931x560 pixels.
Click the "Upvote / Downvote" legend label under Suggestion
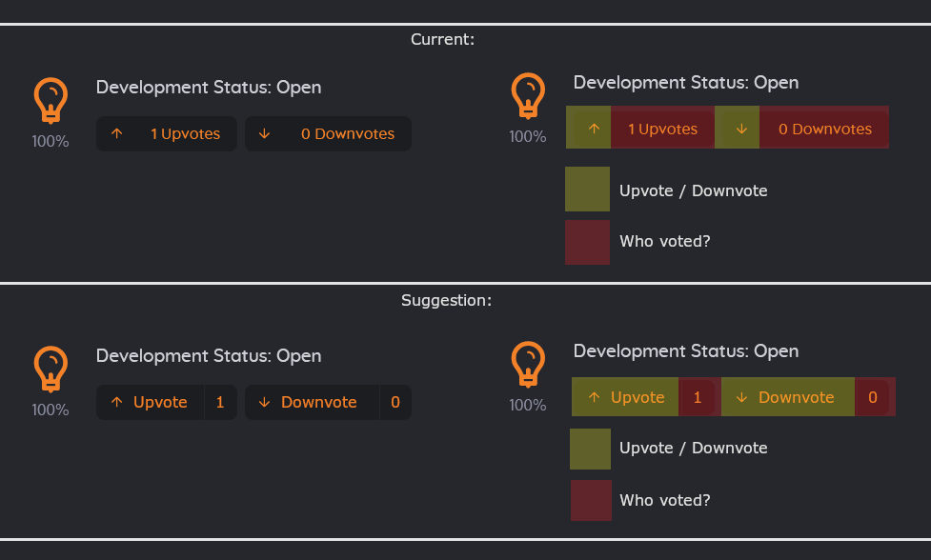694,448
